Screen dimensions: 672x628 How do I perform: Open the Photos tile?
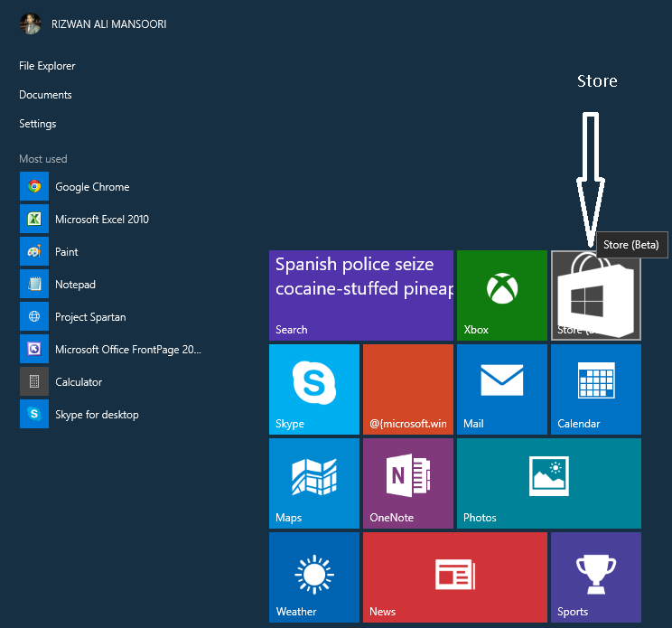[x=549, y=483]
